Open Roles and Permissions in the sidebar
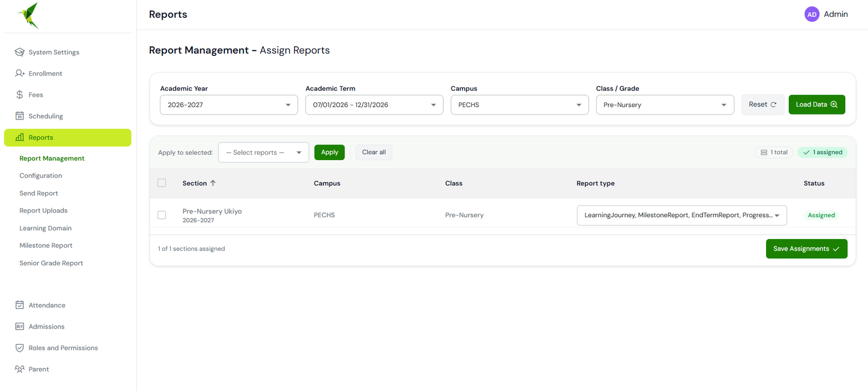Screen dimensions: 868x391 [68, 348]
